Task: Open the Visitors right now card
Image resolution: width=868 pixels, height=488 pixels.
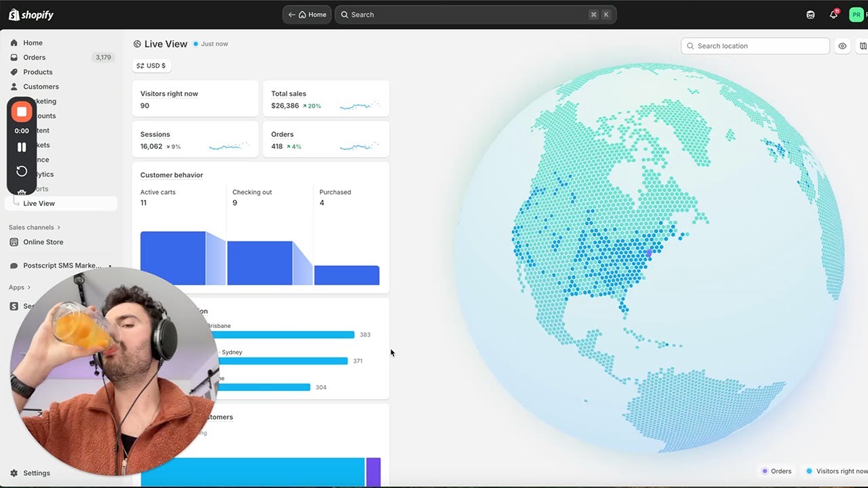Action: (x=195, y=99)
